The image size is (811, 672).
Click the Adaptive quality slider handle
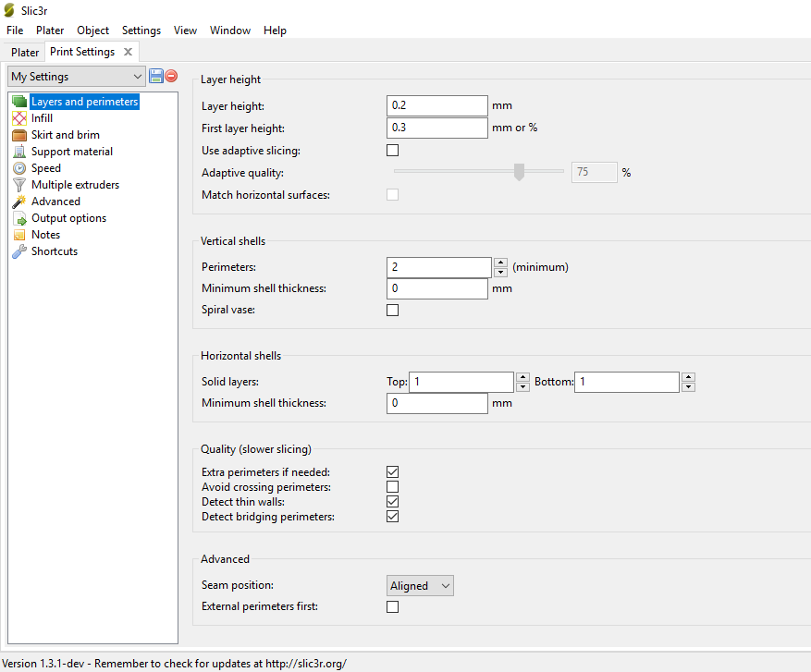519,172
